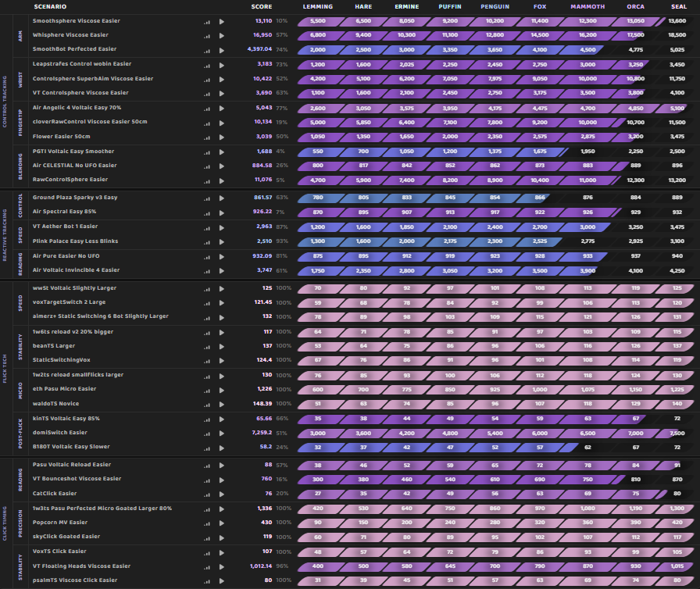The width and height of the screenshot is (700, 589).
Task: Play the Flower Easier 50cm scenario
Action: pyautogui.click(x=222, y=137)
